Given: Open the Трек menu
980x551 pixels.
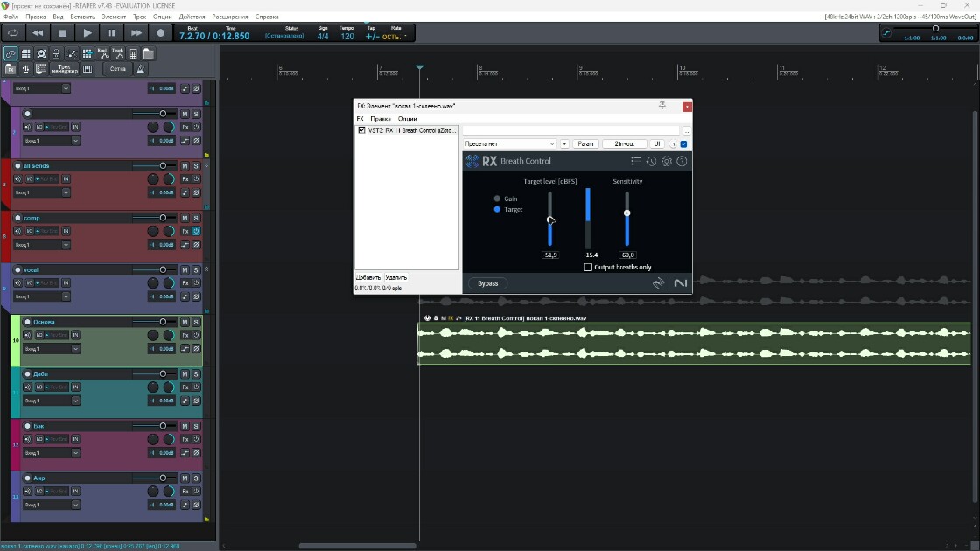Looking at the screenshot, I should [x=139, y=17].
